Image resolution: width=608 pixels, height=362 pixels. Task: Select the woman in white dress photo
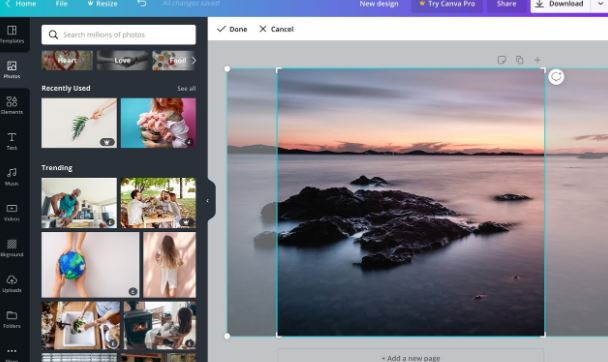click(169, 265)
